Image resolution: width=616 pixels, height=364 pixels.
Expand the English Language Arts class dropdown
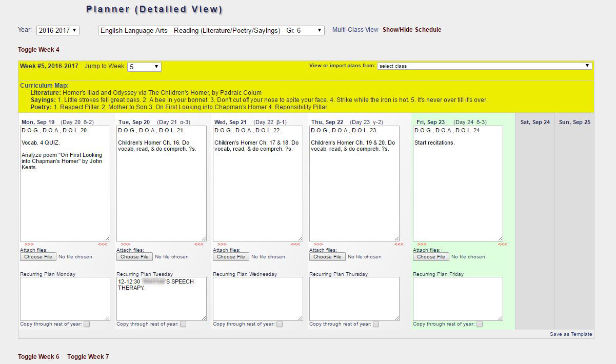211,31
